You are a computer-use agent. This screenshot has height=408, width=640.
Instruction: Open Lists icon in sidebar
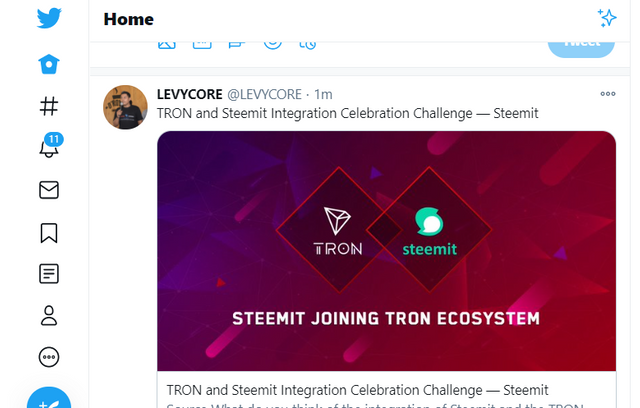49,274
